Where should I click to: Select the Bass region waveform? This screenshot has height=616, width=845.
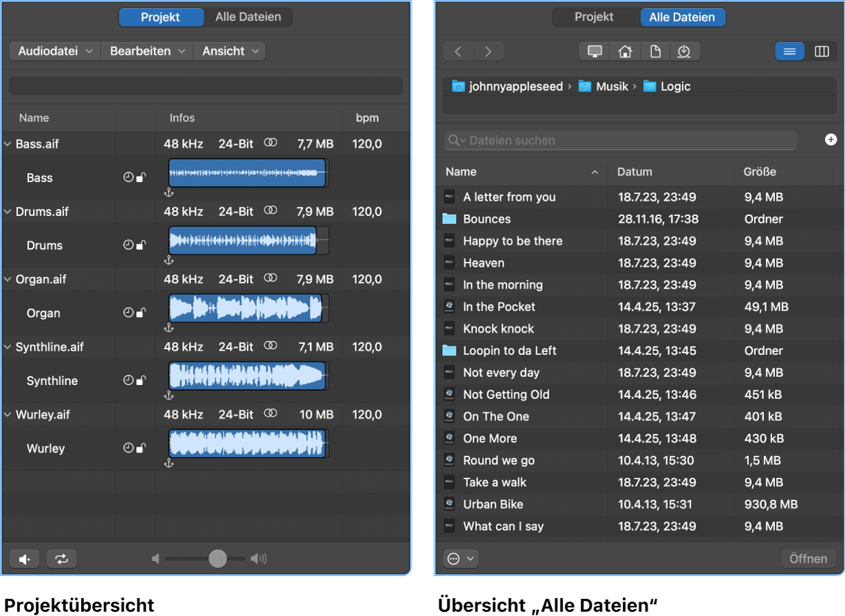coord(248,173)
